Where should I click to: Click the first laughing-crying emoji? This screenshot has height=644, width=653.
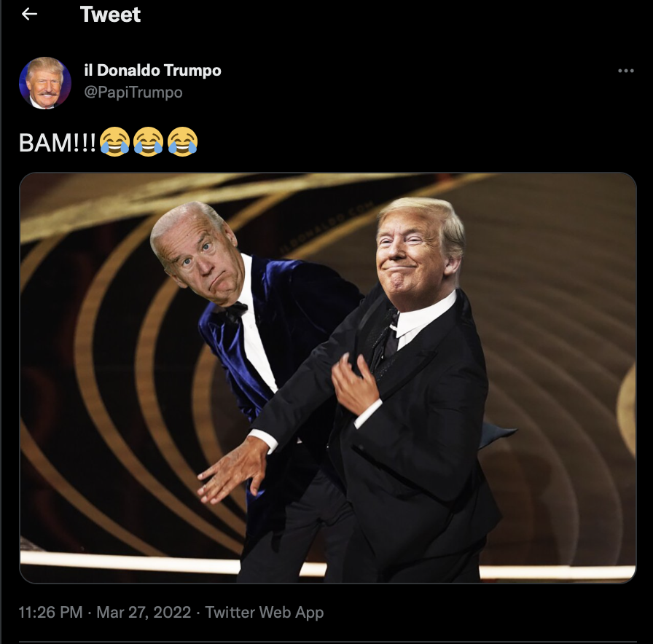(114, 142)
